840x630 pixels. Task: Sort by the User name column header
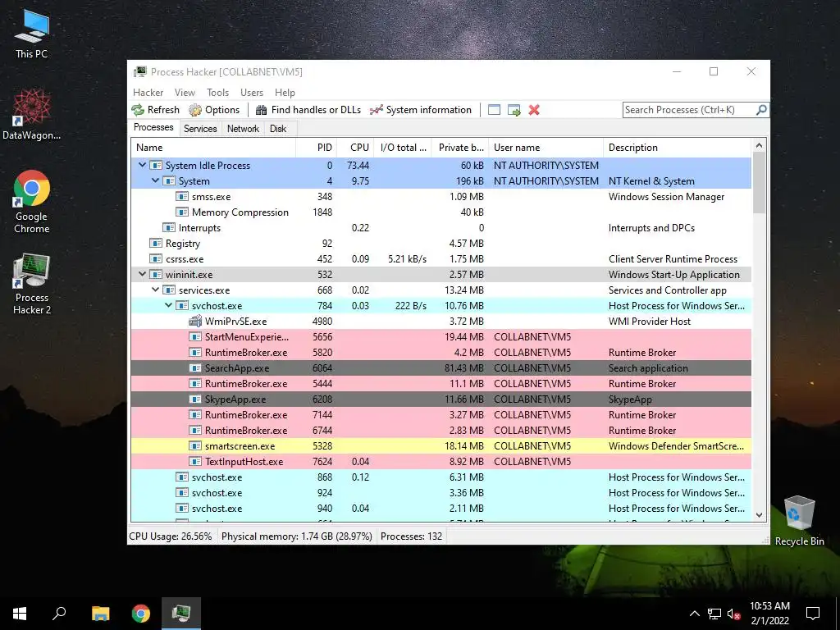pyautogui.click(x=546, y=148)
